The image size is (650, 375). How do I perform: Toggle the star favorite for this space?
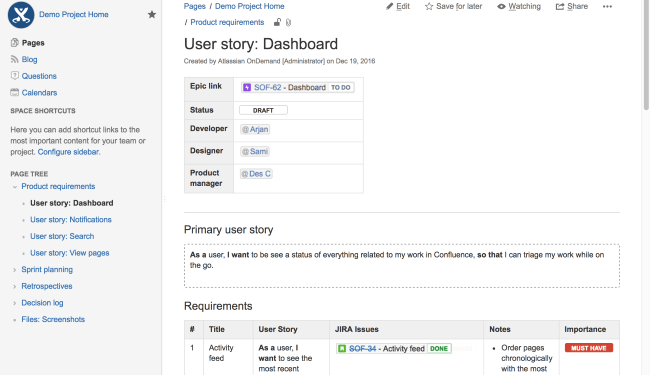[x=152, y=15]
